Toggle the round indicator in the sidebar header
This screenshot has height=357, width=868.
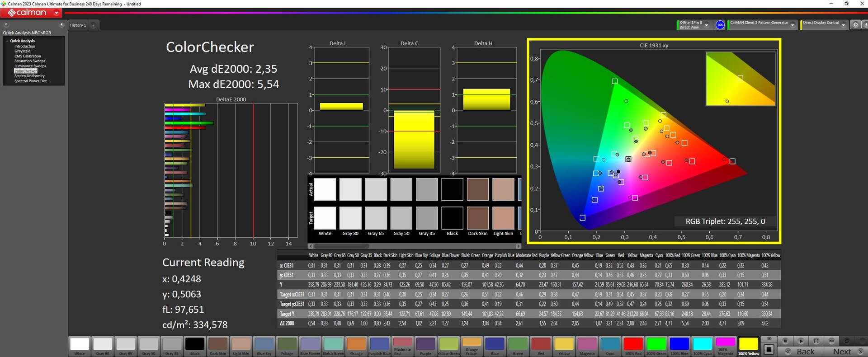tap(6, 25)
